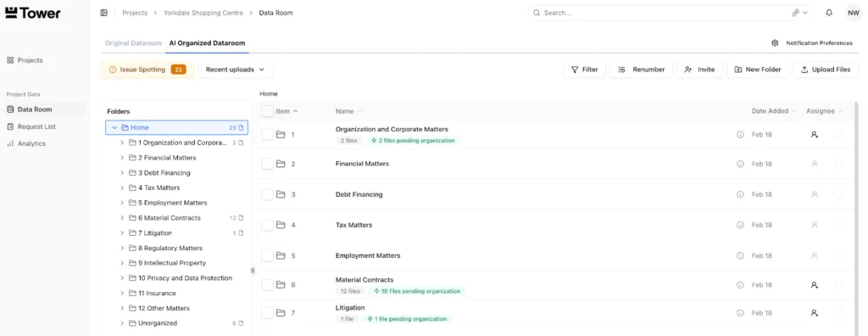Create a New Folder
This screenshot has height=336, width=868.
pos(757,70)
